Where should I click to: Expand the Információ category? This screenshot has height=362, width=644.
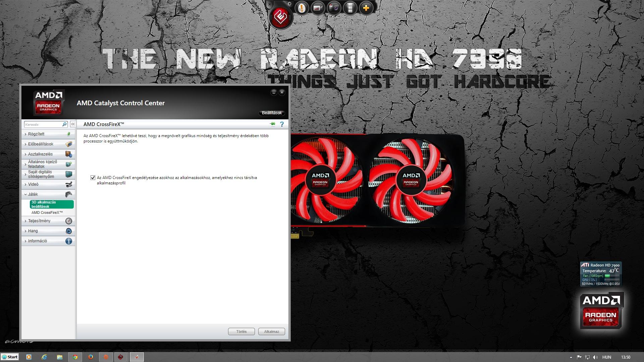[48, 241]
